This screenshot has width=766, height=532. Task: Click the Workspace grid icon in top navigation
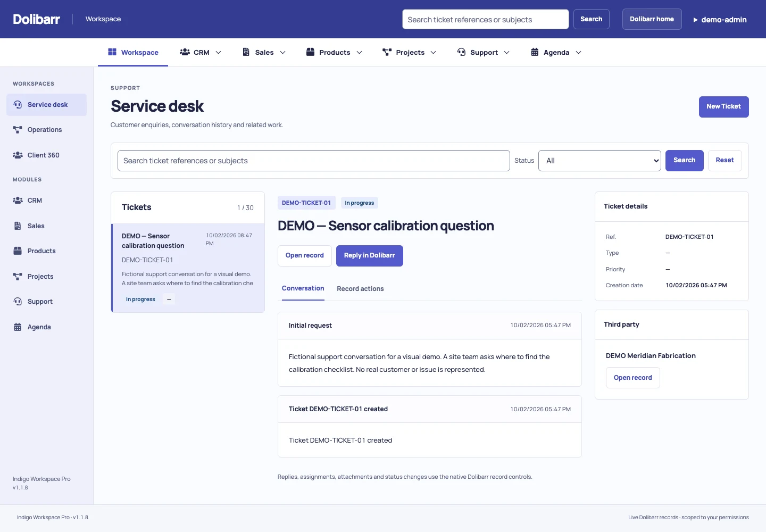click(112, 52)
